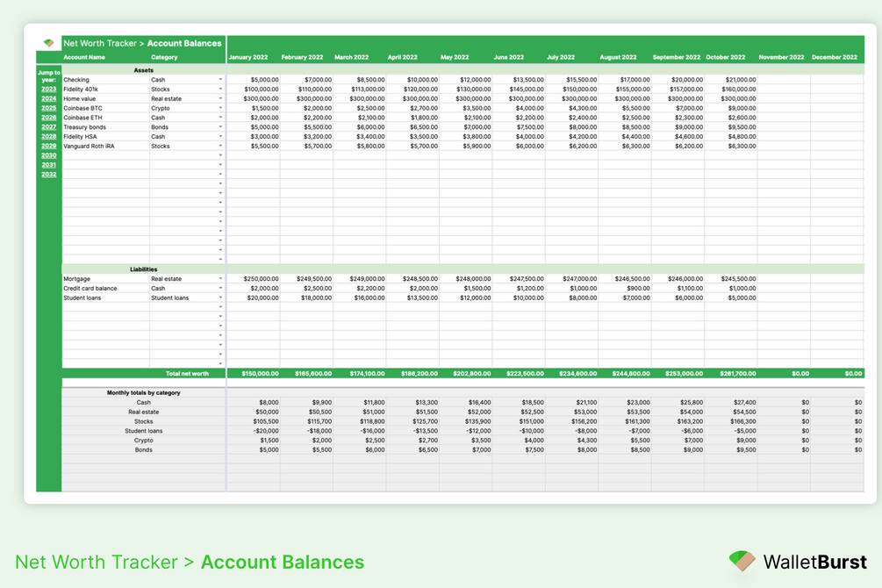Select the January 2022 column header
The height and width of the screenshot is (588, 882).
pyautogui.click(x=248, y=57)
